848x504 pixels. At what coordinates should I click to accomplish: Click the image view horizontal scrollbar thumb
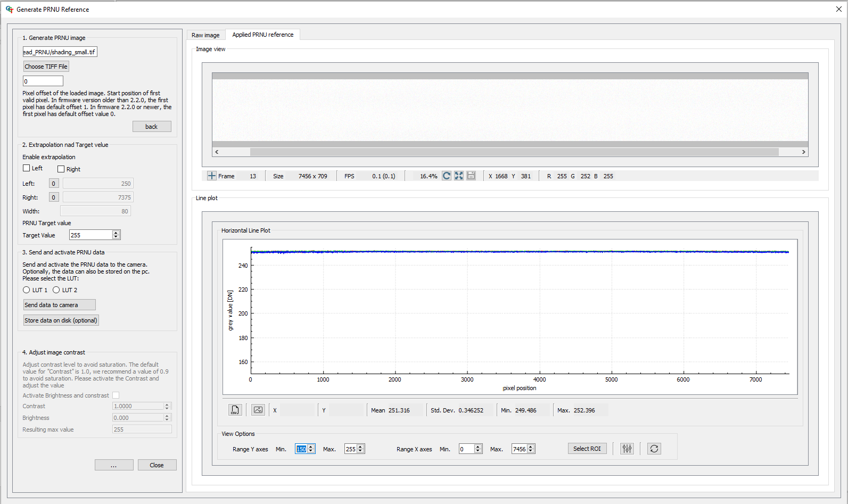pyautogui.click(x=514, y=152)
